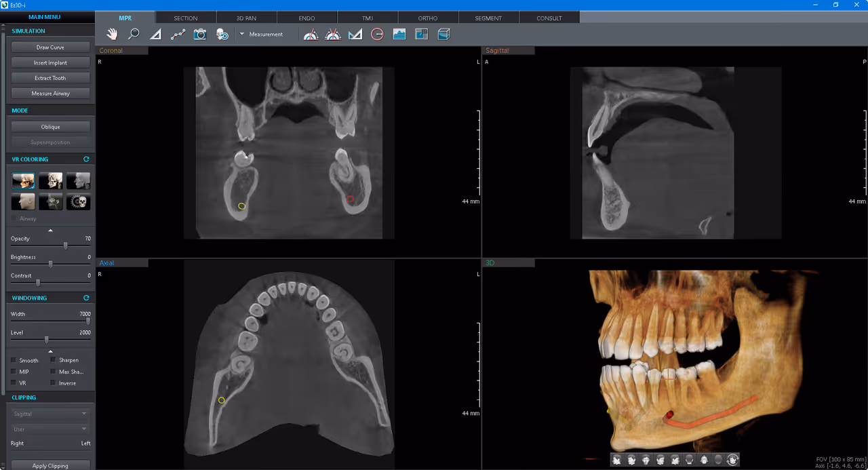This screenshot has width=868, height=470.
Task: Reset Windowing with refresh icon
Action: pyautogui.click(x=86, y=298)
